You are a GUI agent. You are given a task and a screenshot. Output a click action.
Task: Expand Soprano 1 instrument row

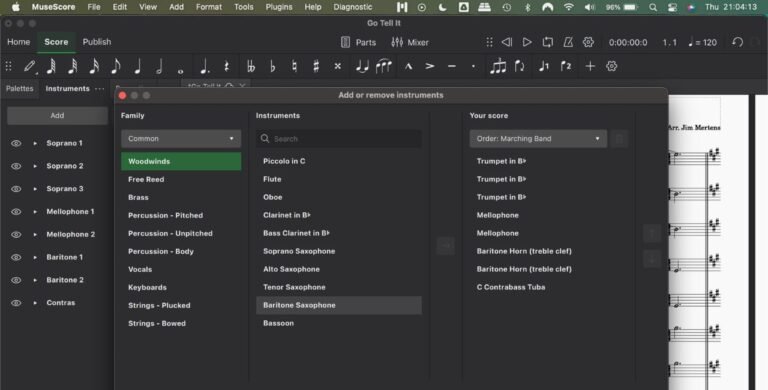tap(35, 143)
